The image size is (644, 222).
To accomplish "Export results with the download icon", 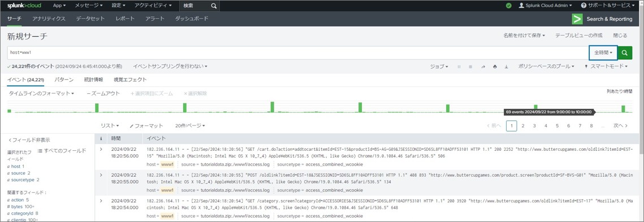I will click(x=507, y=67).
